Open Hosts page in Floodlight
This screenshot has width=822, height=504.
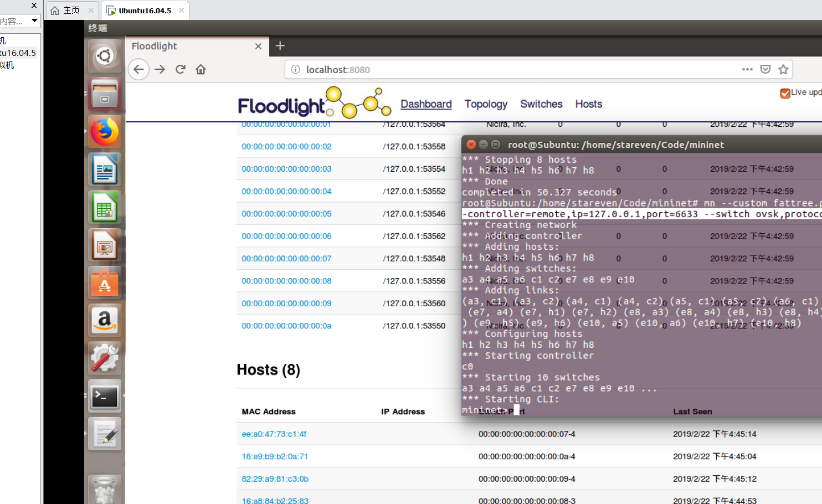coord(588,104)
